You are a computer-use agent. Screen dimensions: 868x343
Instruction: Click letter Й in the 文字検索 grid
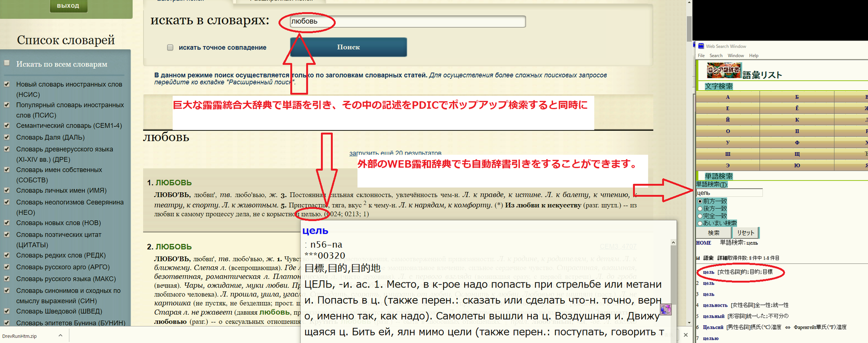coord(728,120)
